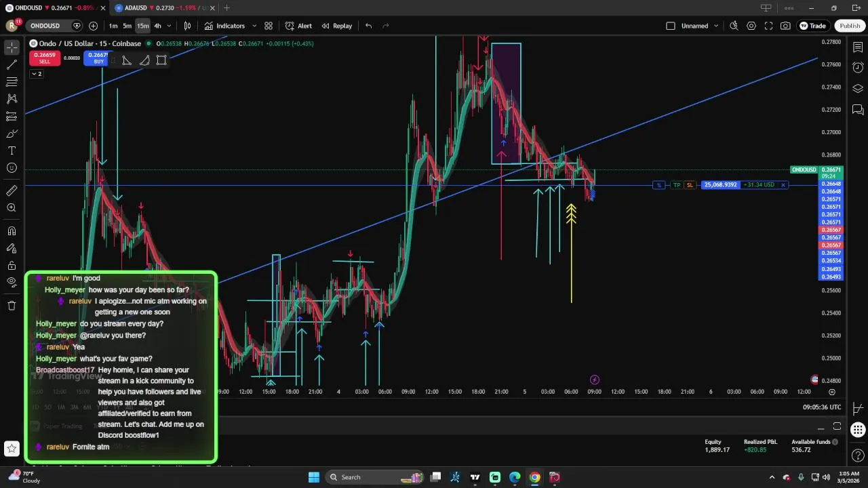
Task: Toggle hide all drawings eye icon
Action: pyautogui.click(x=12, y=282)
